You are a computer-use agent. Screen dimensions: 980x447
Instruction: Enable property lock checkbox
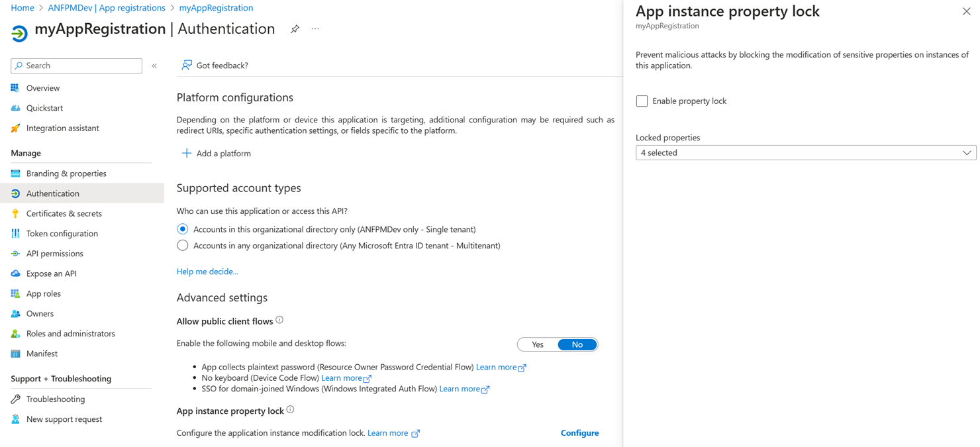[x=642, y=101]
